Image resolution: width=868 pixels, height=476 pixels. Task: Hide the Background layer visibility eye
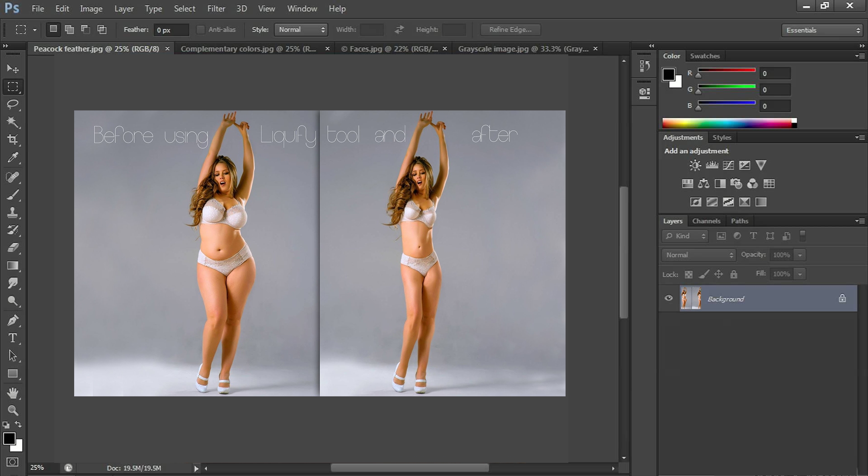[x=669, y=298]
